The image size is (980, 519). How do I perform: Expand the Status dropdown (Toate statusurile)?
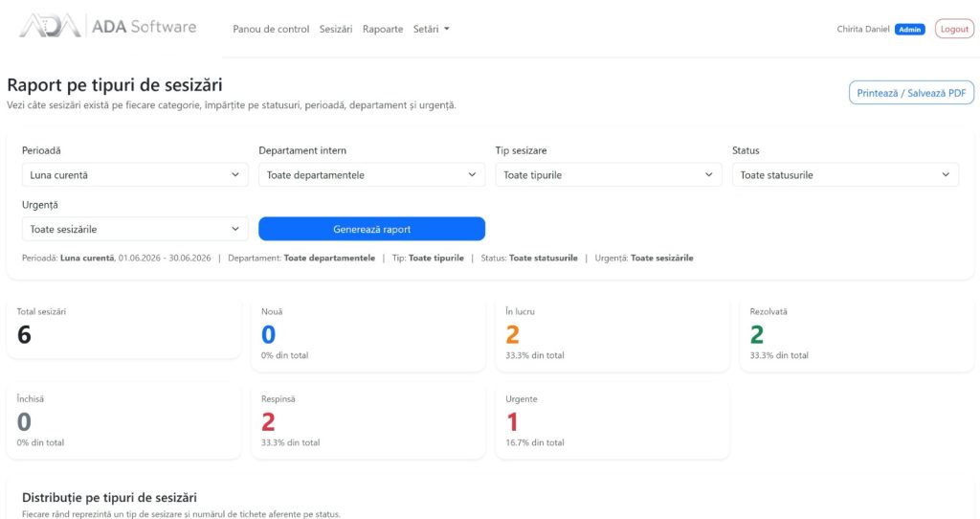[845, 175]
